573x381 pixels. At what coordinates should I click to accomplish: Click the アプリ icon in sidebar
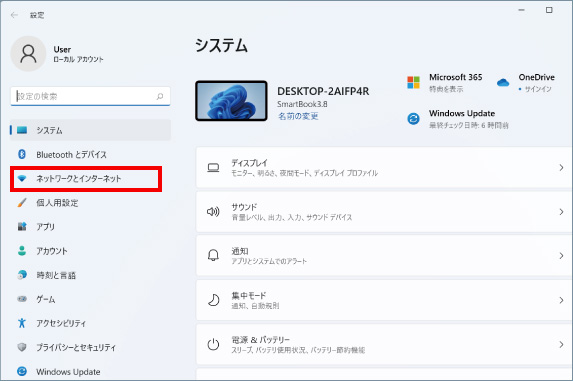(22, 226)
